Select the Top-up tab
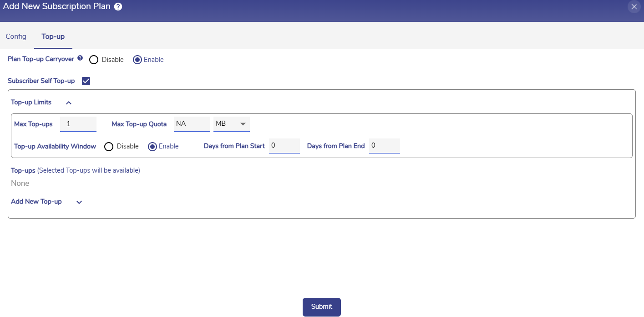Viewport: 644px width, 317px height. point(53,36)
